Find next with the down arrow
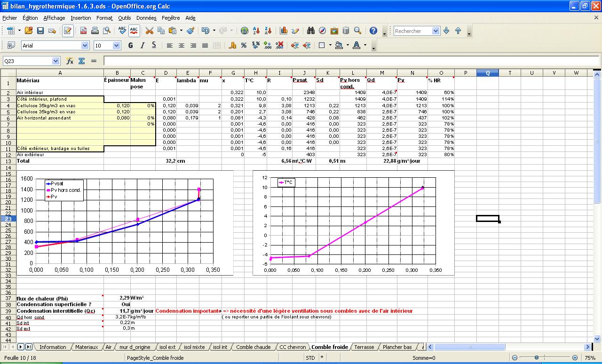Image resolution: width=602 pixels, height=364 pixels. pyautogui.click(x=446, y=31)
